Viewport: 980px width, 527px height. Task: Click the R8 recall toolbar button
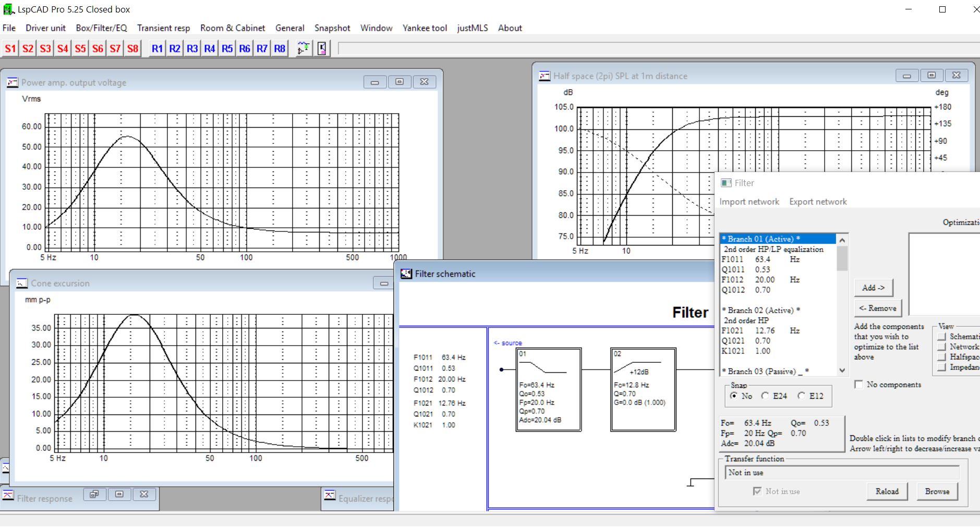point(280,48)
